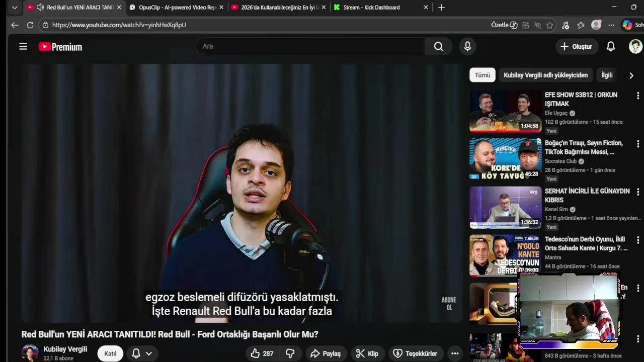Screen dimensions: 644x362
Task: View site info lock icon in the address bar
Action: click(45, 25)
